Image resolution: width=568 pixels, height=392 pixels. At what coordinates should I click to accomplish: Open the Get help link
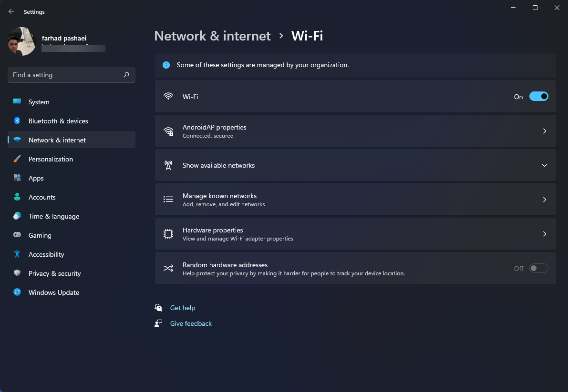(x=183, y=308)
